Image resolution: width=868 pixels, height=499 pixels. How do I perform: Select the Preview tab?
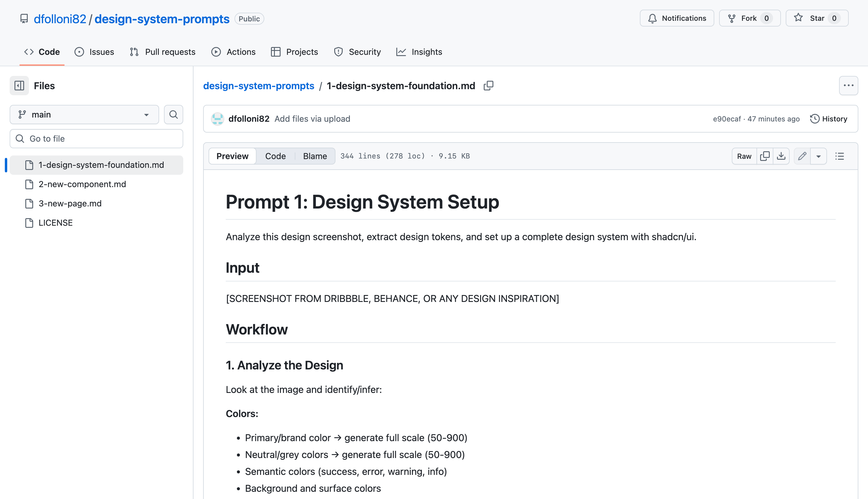232,156
